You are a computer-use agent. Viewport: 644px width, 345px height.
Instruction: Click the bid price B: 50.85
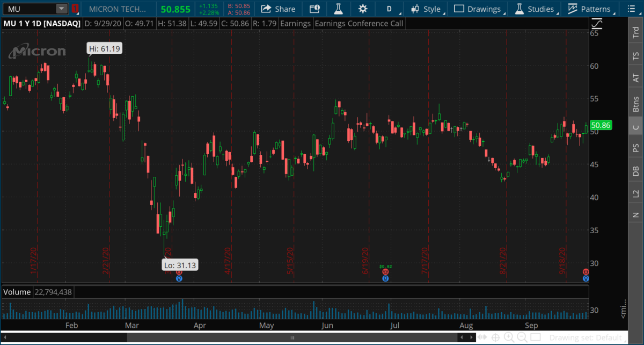click(239, 6)
